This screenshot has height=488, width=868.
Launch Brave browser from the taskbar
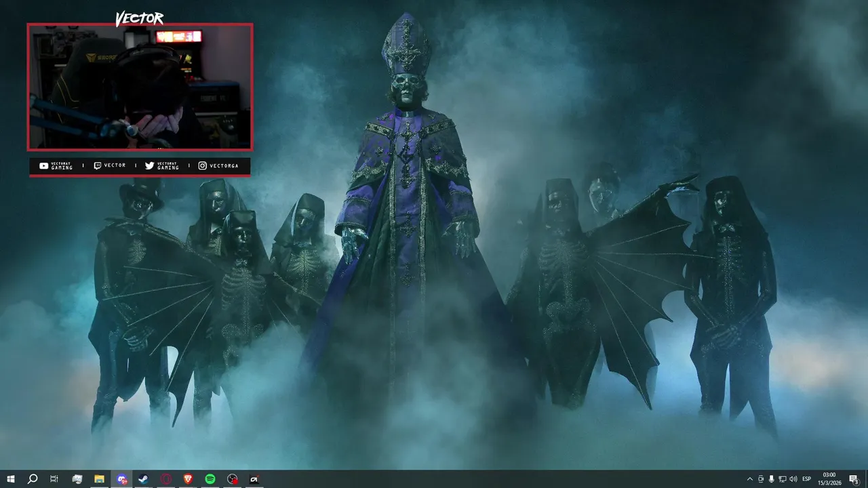pos(188,479)
